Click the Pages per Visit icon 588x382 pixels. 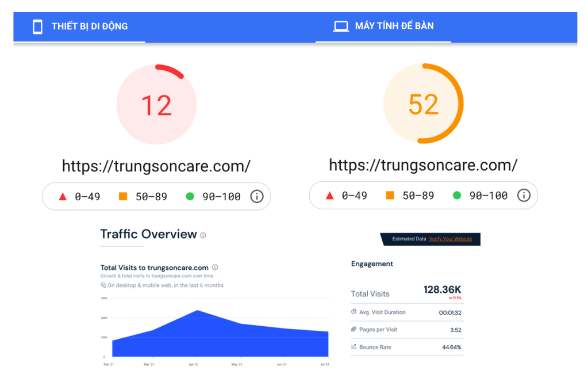(353, 330)
